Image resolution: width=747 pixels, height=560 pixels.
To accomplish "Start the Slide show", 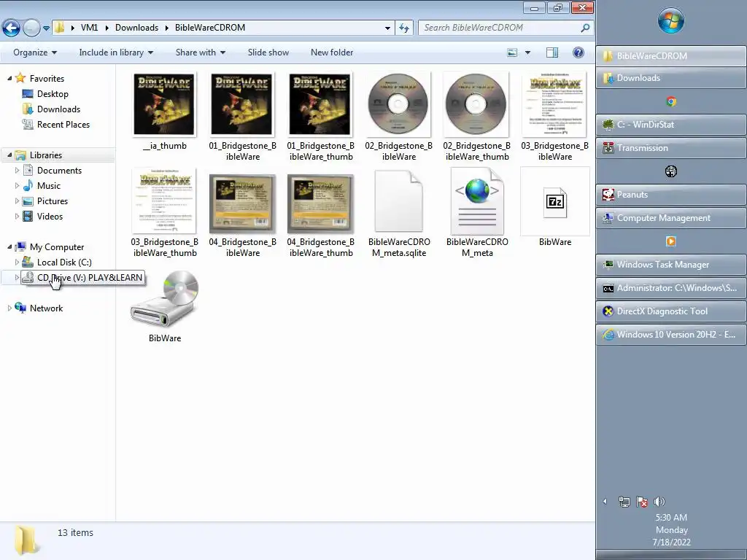I will [268, 52].
